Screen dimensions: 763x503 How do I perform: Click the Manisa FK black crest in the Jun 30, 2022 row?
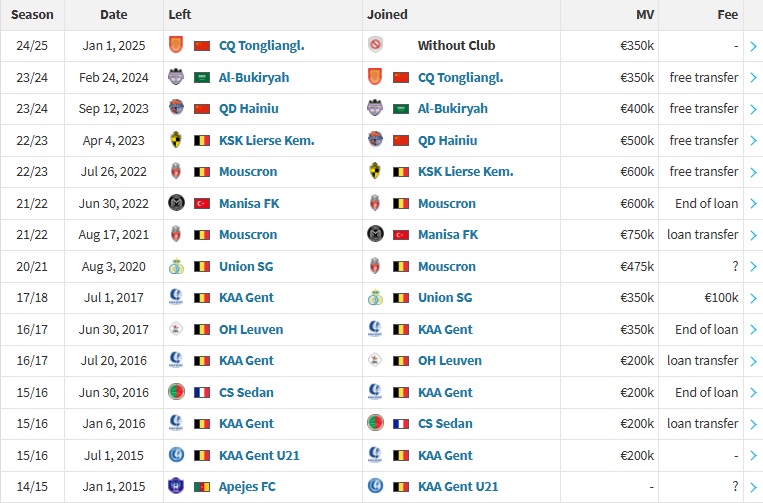coord(176,202)
